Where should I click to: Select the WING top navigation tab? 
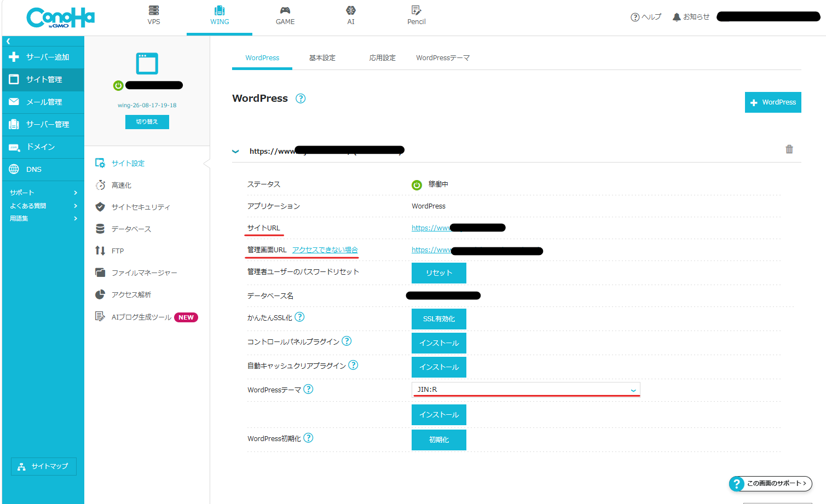pyautogui.click(x=220, y=16)
